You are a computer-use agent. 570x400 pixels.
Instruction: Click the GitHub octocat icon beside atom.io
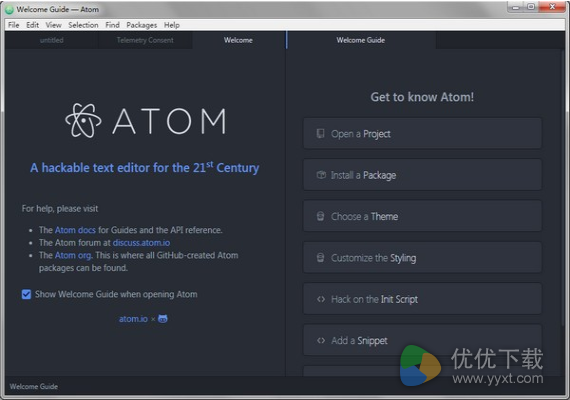point(163,319)
